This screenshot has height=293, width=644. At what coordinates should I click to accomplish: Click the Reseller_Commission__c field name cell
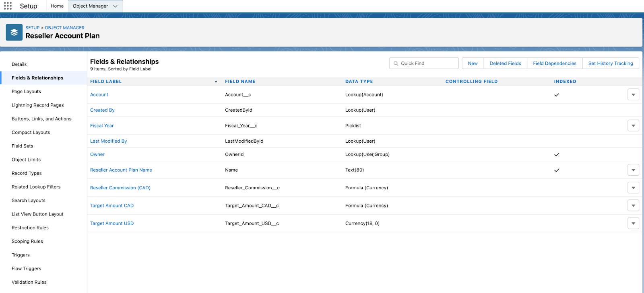[252, 188]
